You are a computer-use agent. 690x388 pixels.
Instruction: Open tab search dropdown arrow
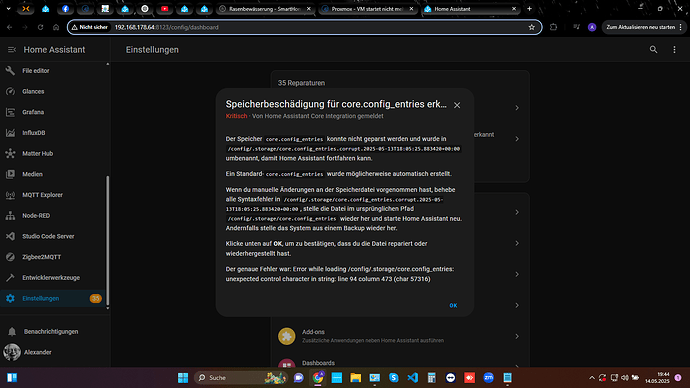coord(8,9)
